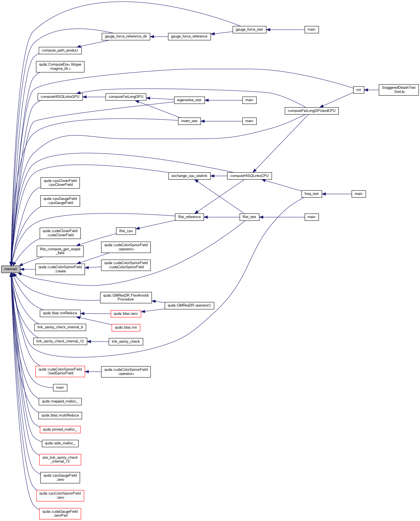Open the gauge_force_reference_dir node

click(x=126, y=36)
